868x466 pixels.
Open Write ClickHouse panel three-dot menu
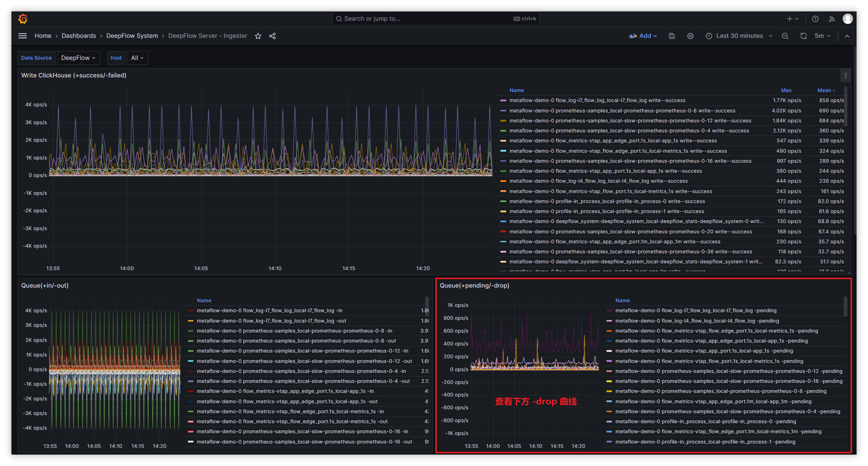pyautogui.click(x=846, y=76)
